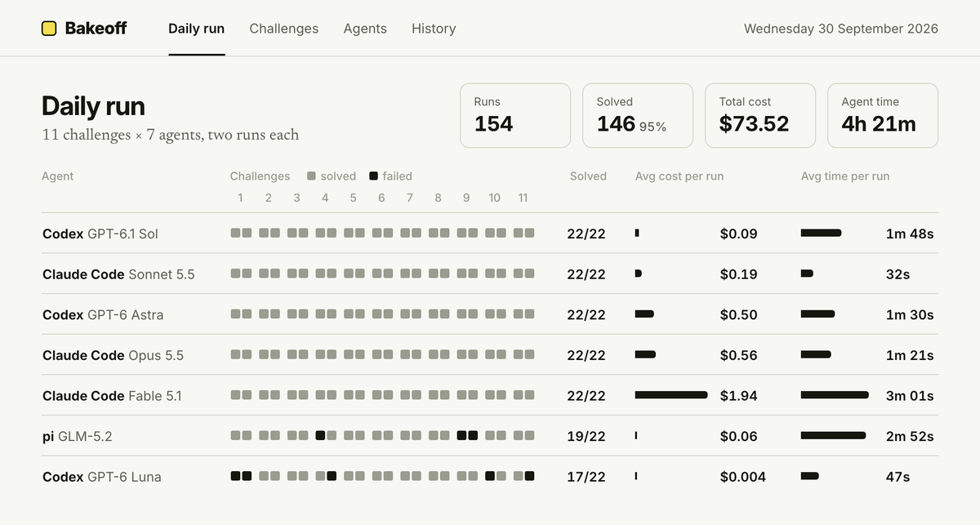Click the Solved column header in the table
The height and width of the screenshot is (525, 980).
tap(588, 176)
